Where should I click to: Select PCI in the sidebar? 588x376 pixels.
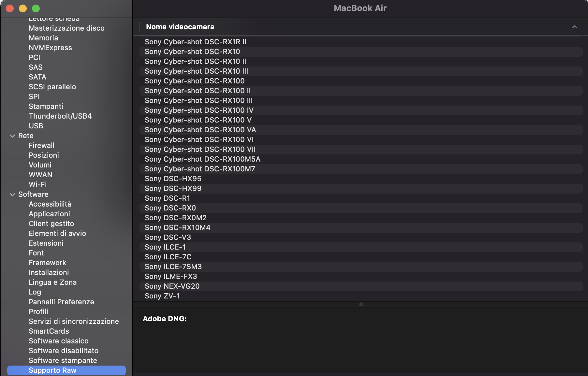(34, 58)
